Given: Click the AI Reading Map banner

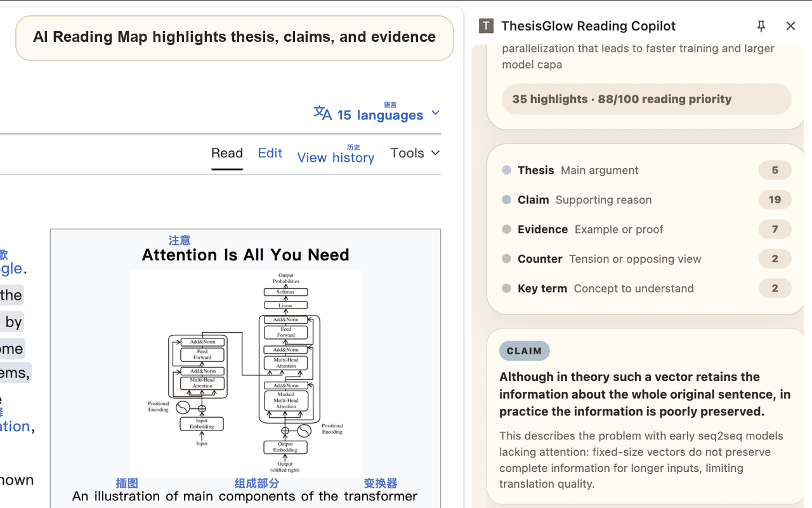Looking at the screenshot, I should coord(235,37).
